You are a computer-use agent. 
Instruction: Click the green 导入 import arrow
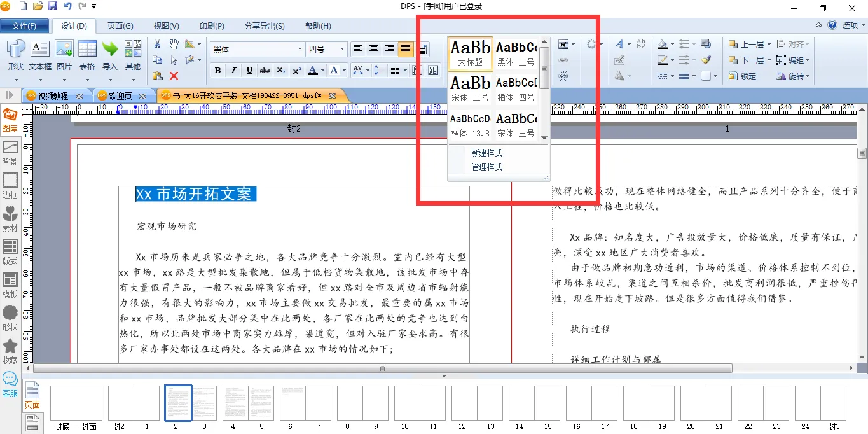pos(110,55)
